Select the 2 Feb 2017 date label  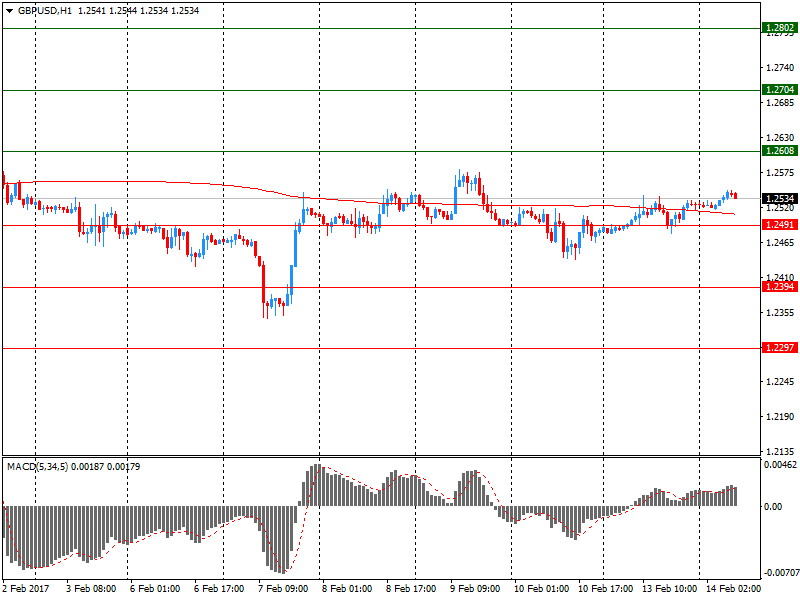point(26,589)
